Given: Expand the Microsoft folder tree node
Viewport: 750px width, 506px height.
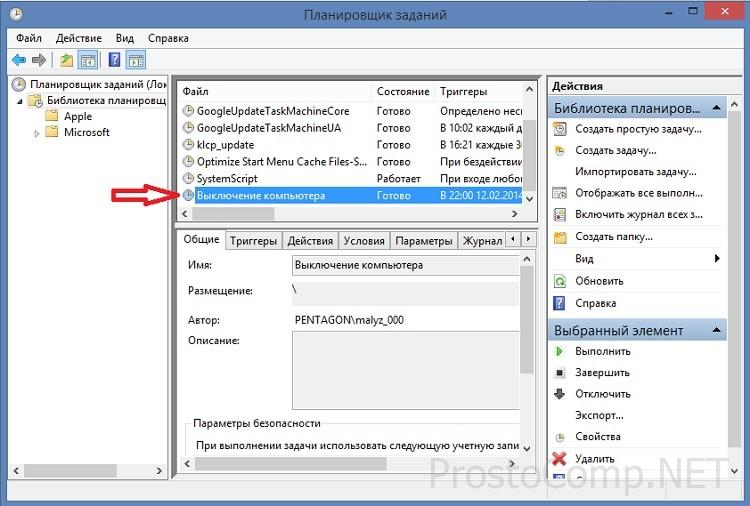Looking at the screenshot, I should (36, 133).
